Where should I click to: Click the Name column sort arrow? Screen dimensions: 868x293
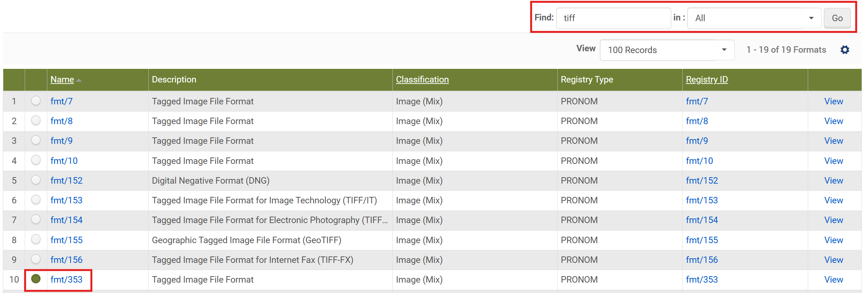tap(79, 80)
